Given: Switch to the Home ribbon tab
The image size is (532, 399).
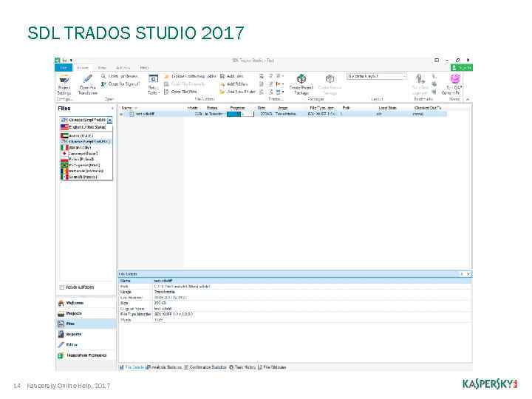Looking at the screenshot, I should pyautogui.click(x=83, y=68).
